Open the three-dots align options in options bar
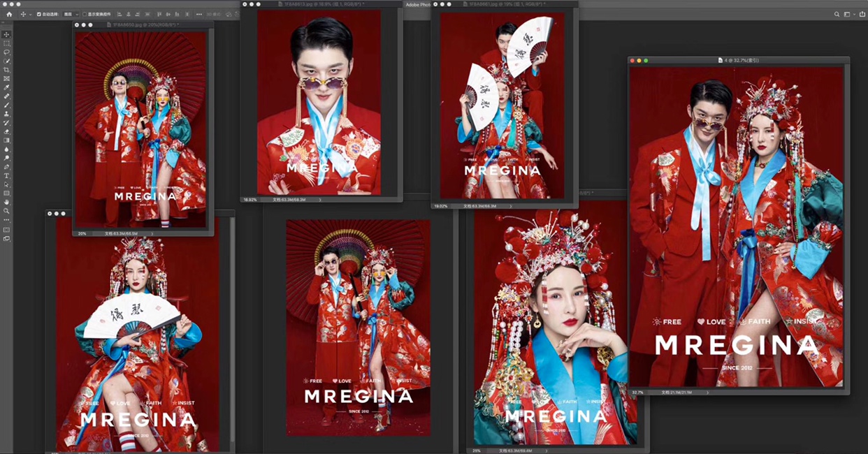Screen dimensions: 868x454 pyautogui.click(x=199, y=14)
